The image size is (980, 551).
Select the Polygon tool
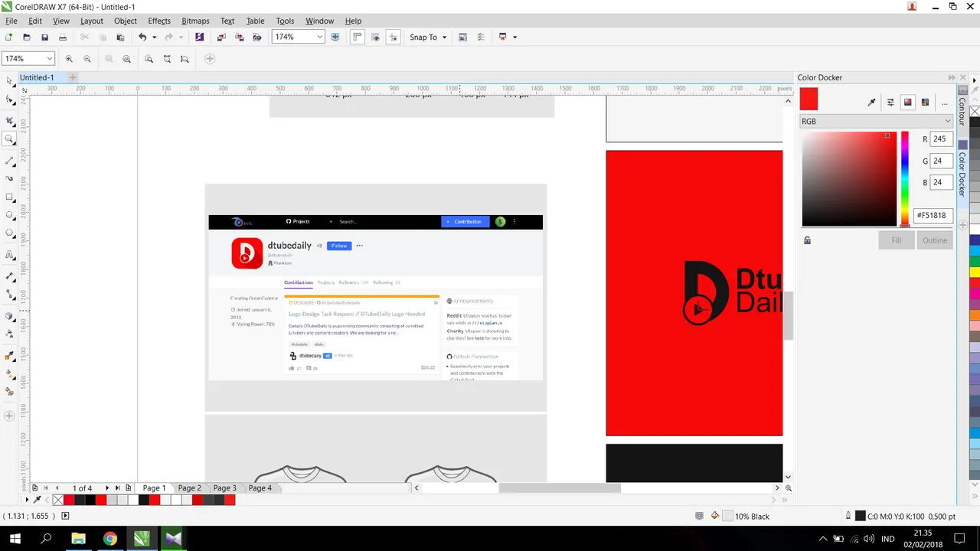pos(9,233)
